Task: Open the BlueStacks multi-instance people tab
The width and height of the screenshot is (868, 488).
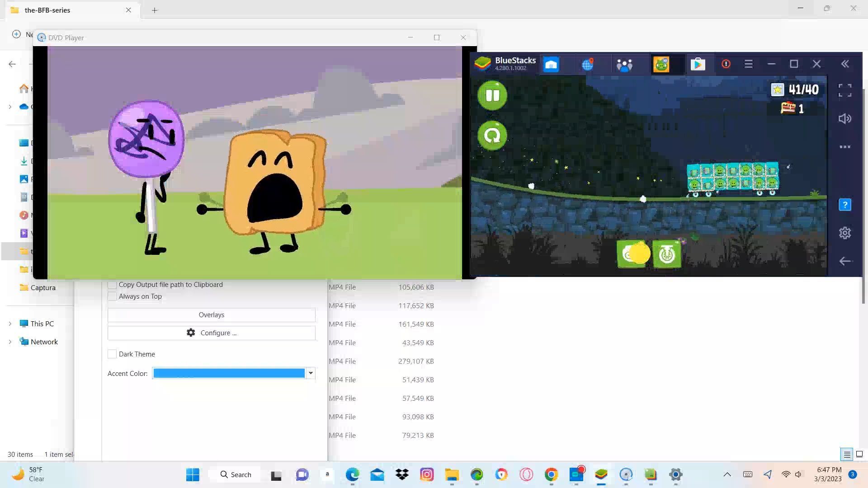Action: pyautogui.click(x=624, y=65)
